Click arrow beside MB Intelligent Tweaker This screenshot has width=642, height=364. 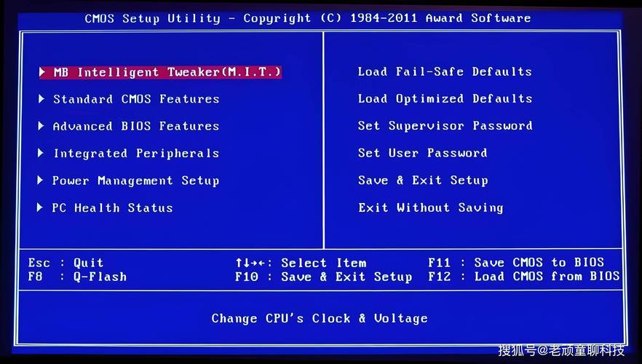pyautogui.click(x=42, y=72)
